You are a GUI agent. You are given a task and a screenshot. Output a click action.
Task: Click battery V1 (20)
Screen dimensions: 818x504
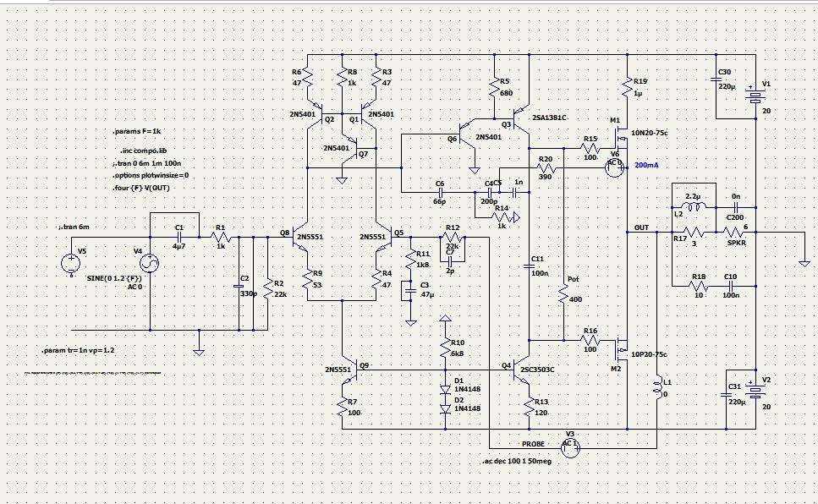click(755, 96)
